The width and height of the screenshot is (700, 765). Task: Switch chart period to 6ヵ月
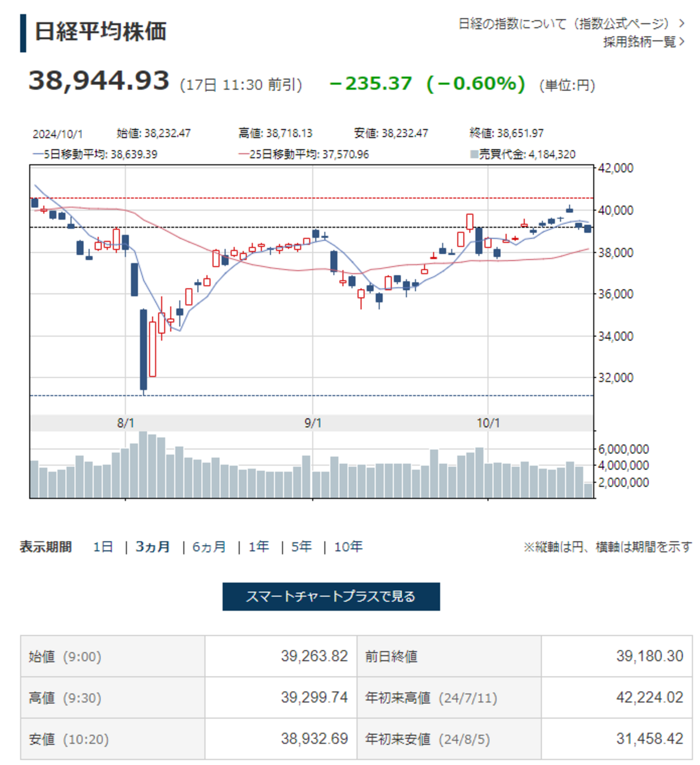pyautogui.click(x=209, y=547)
